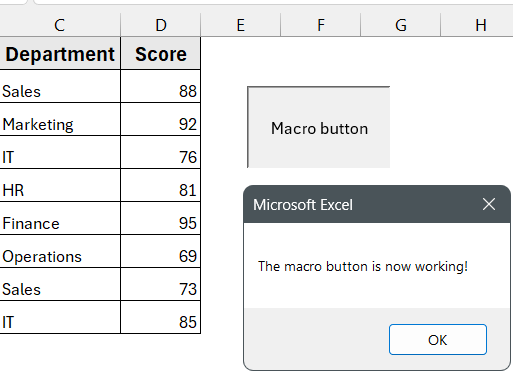Click the Microsoft Excel dialog title bar
This screenshot has height=375, width=513.
click(377, 204)
